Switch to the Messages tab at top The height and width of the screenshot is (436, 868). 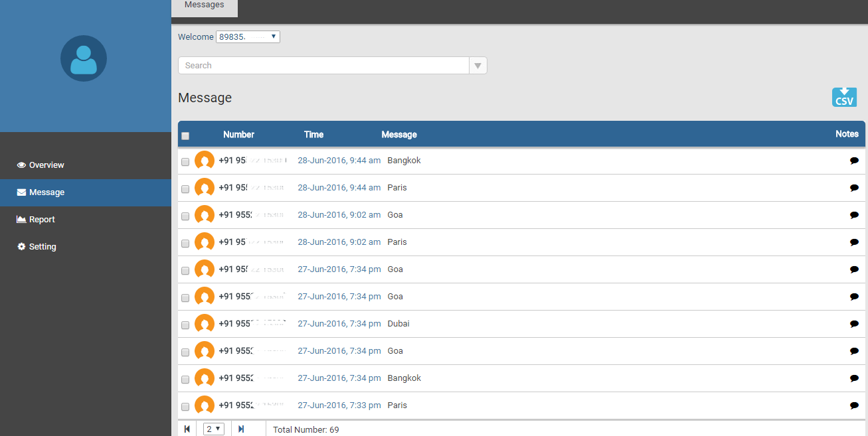click(x=204, y=5)
